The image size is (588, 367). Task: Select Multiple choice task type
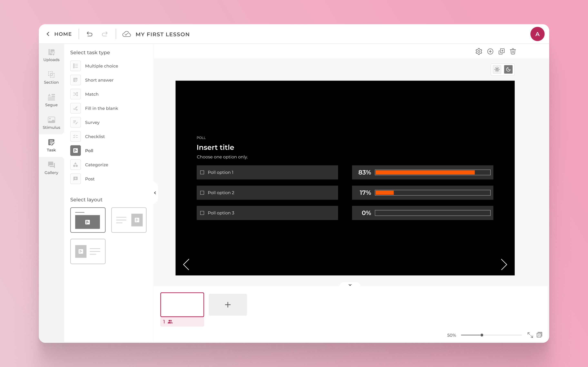[101, 66]
